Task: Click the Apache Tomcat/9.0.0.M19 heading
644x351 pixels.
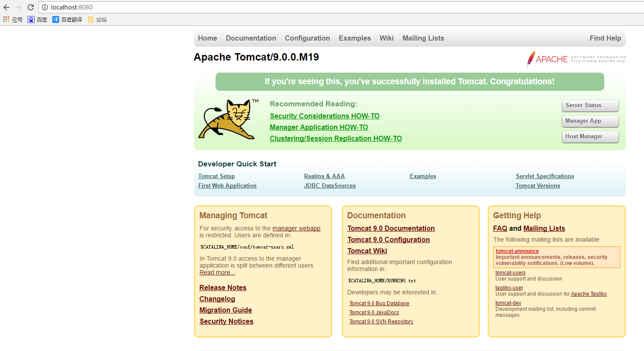Action: 257,57
